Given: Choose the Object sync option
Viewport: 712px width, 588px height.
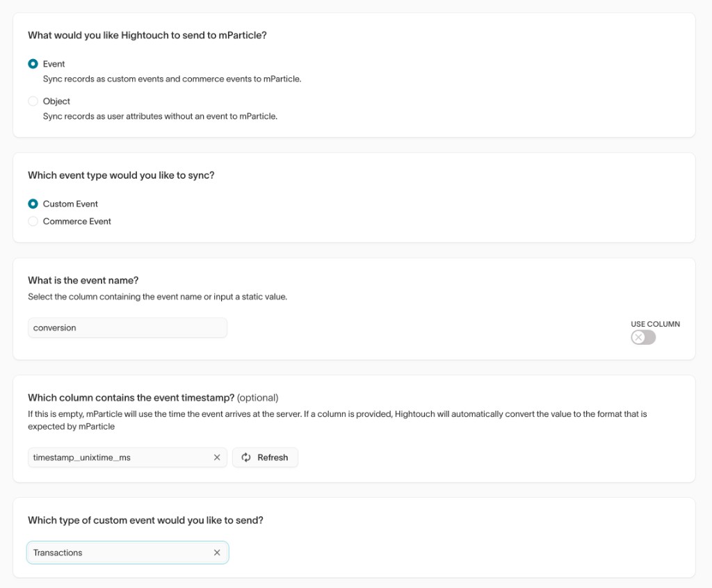Looking at the screenshot, I should point(33,101).
